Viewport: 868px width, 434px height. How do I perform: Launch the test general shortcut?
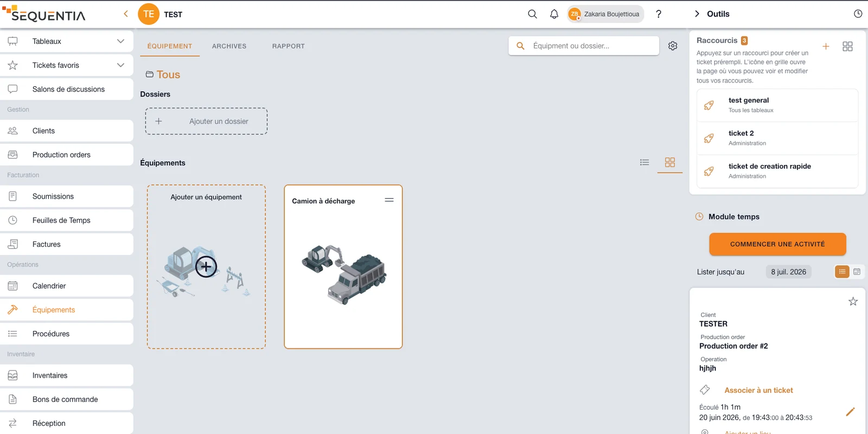pos(777,105)
